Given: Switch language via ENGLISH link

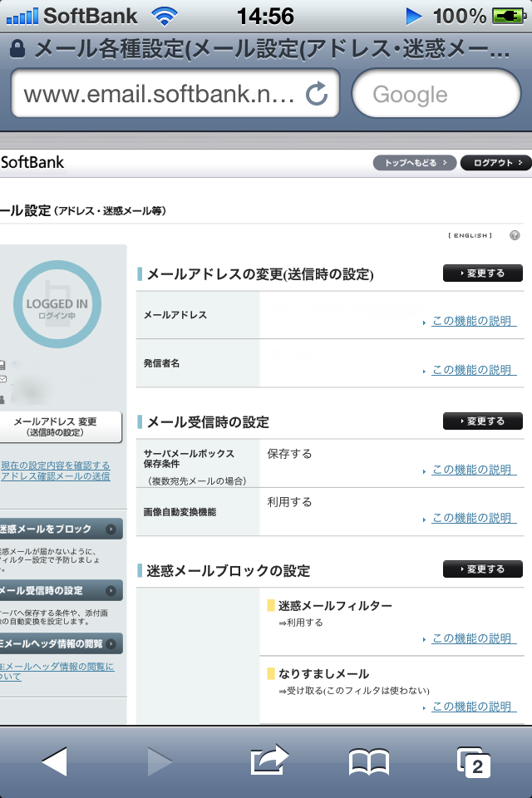Looking at the screenshot, I should click(470, 235).
